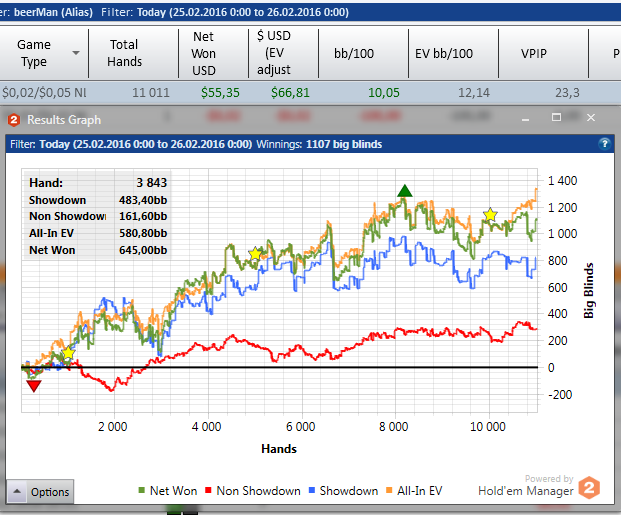The image size is (621, 515).
Task: Toggle the Non Showdown red legend swatch
Action: (x=208, y=490)
